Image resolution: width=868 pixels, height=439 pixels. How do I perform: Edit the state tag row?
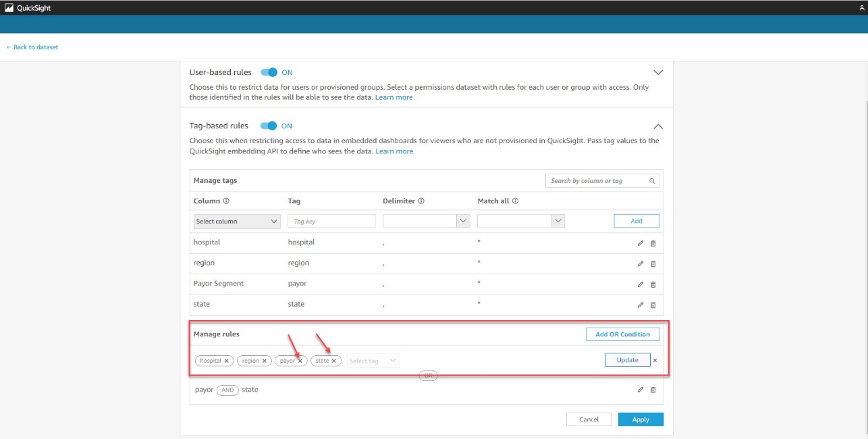(641, 305)
